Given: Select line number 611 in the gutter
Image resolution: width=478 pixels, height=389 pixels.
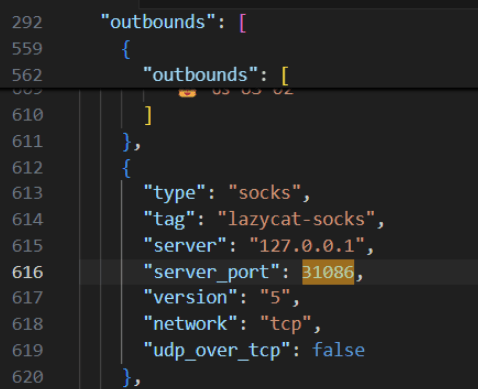Looking at the screenshot, I should point(27,141).
